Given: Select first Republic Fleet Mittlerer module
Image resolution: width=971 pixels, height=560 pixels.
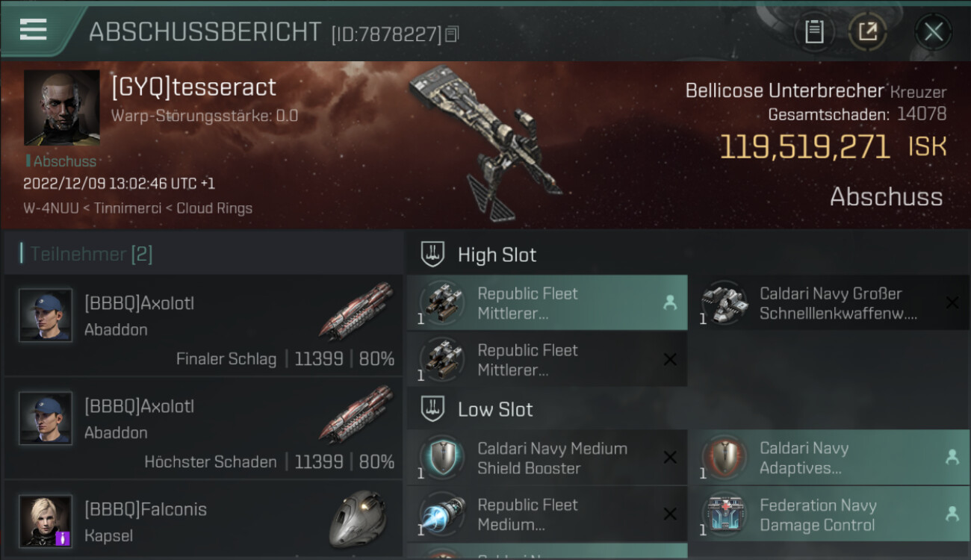Looking at the screenshot, I should click(547, 302).
